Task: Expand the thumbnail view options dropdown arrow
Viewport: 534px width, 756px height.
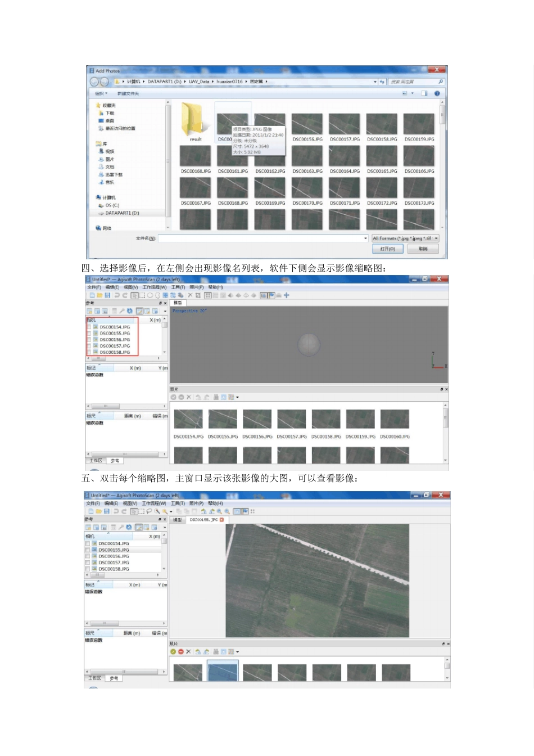Action: tap(238, 397)
